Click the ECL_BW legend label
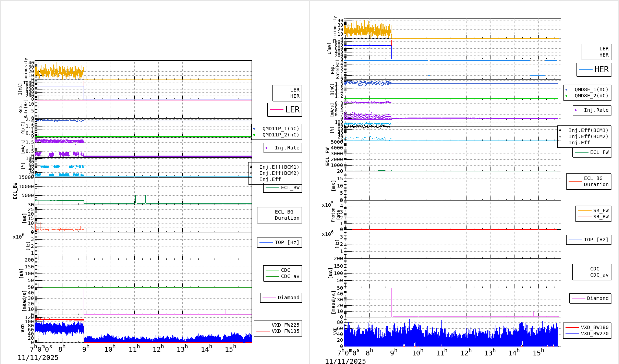The image size is (619, 364). tap(290, 187)
